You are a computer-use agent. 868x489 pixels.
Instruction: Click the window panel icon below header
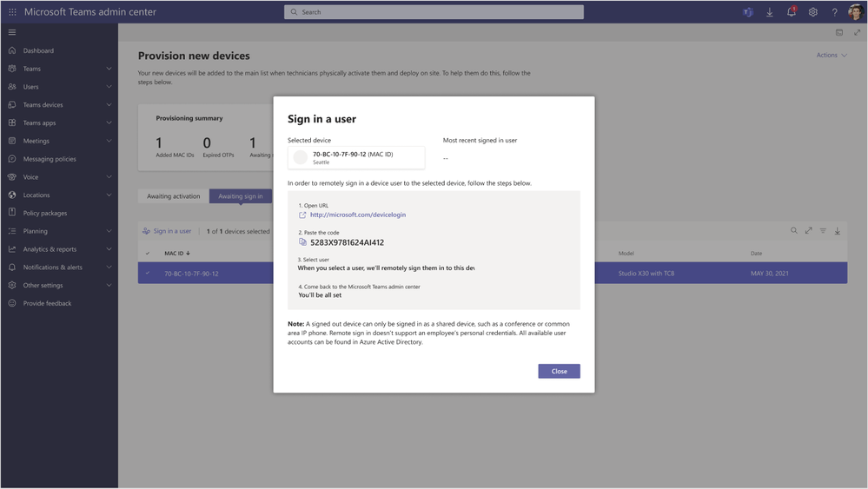click(839, 33)
